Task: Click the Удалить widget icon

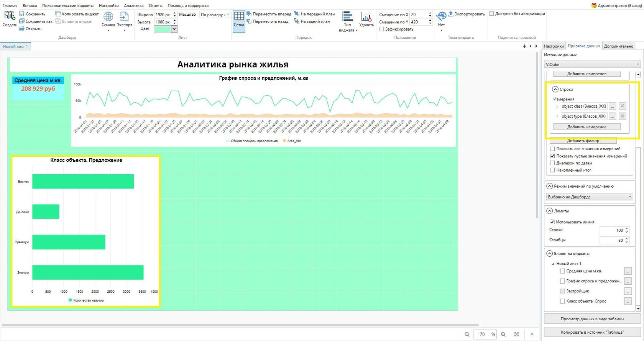Action: 366,16
